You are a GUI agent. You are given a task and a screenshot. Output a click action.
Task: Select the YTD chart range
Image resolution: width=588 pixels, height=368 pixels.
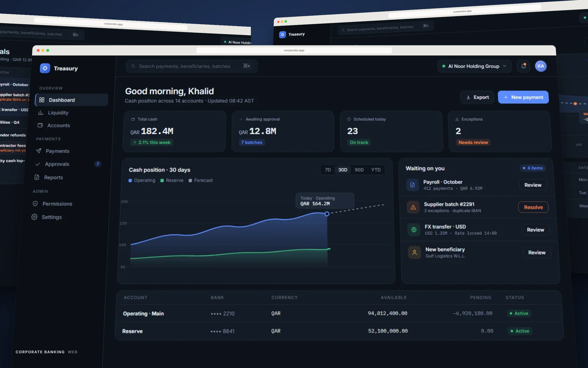click(376, 170)
